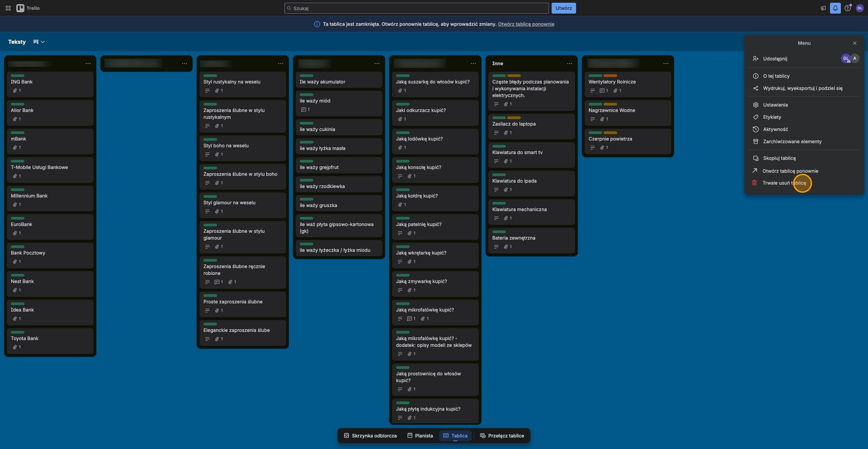
Task: Click green label on mBank card
Action: click(x=18, y=133)
